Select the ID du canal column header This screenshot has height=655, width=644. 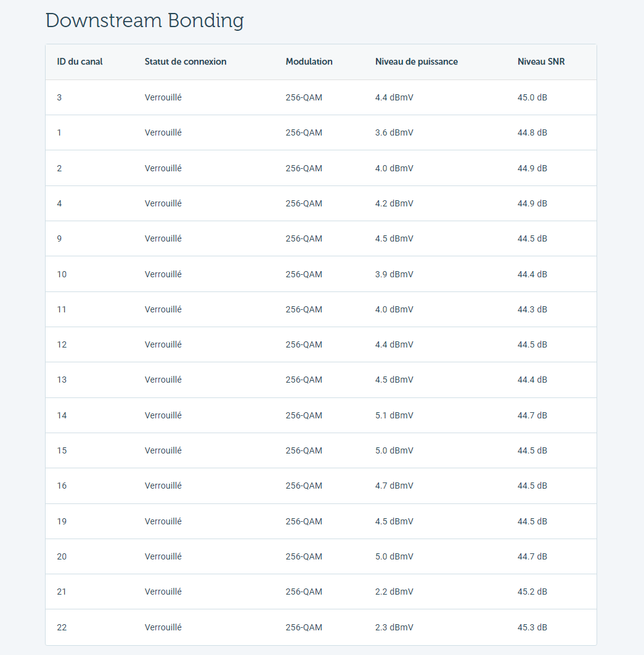[80, 62]
